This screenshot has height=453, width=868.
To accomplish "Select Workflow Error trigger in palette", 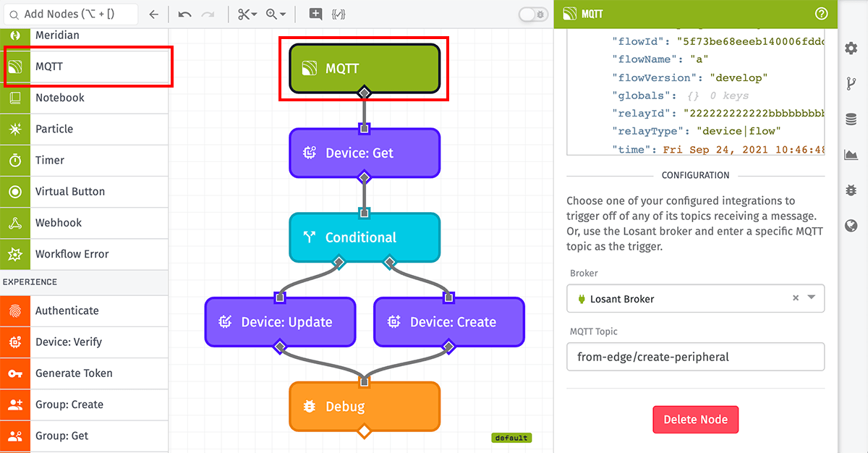I will pos(84,254).
